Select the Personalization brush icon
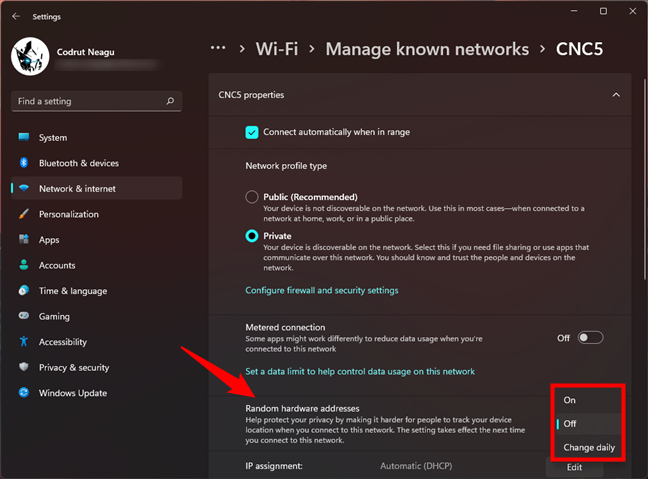This screenshot has height=479, width=648. [x=23, y=214]
